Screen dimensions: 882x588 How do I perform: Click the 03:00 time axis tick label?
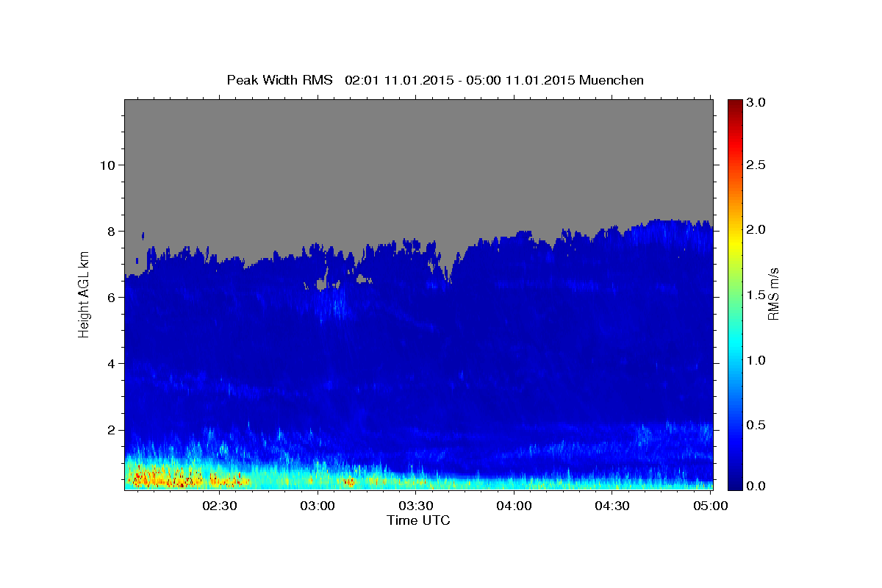pos(318,506)
